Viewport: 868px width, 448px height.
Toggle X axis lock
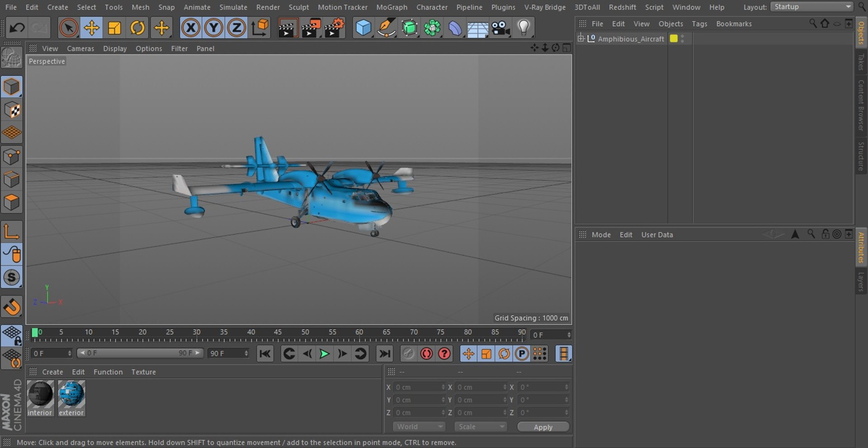click(x=191, y=28)
